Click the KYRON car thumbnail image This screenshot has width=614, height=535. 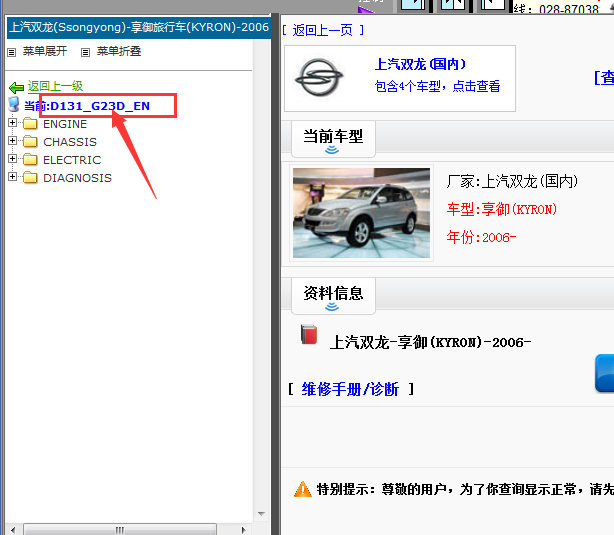point(361,213)
